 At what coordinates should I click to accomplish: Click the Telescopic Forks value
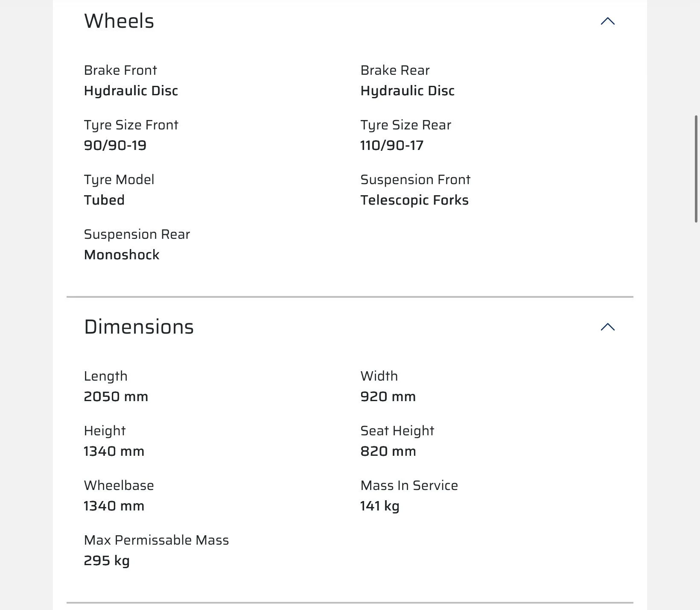pos(414,200)
